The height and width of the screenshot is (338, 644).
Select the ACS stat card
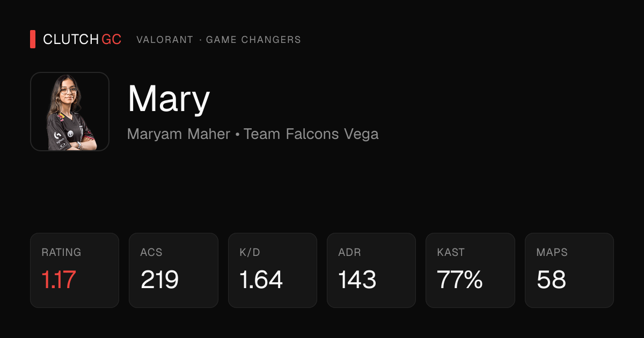click(173, 270)
